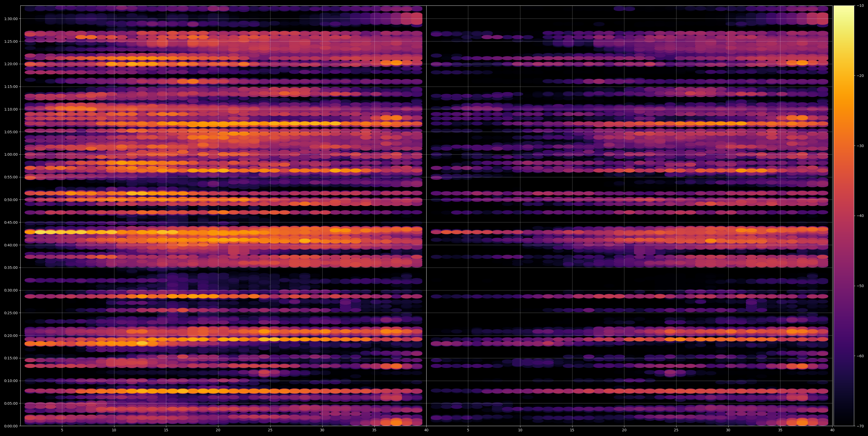Click the 0:20:00 time label
This screenshot has height=436, width=868.
point(11,336)
